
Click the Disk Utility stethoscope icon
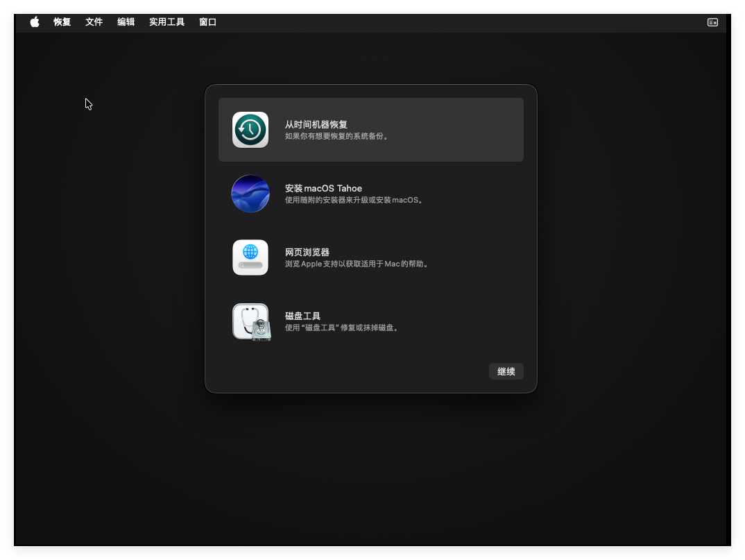coord(251,322)
